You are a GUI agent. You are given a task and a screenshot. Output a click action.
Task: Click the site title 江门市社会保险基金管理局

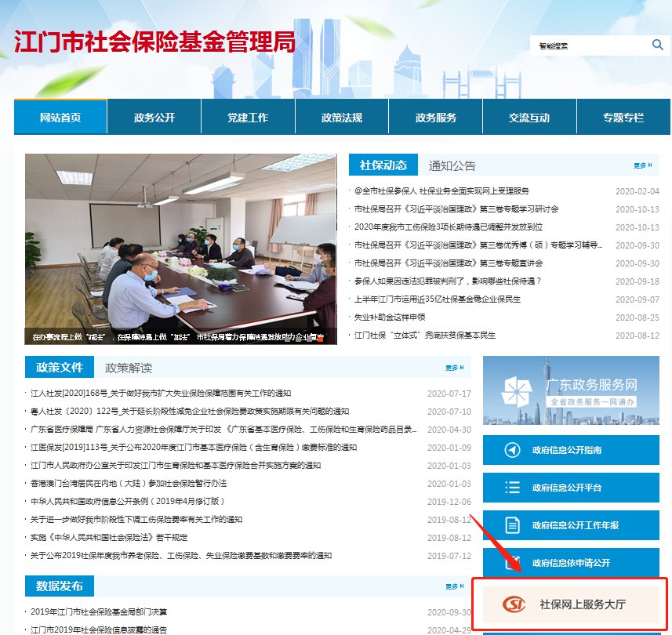(154, 42)
